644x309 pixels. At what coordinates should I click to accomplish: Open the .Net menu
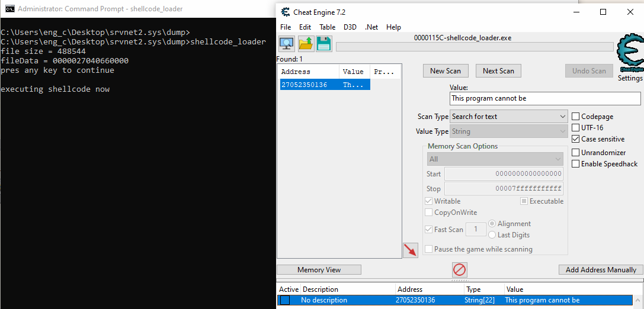371,27
